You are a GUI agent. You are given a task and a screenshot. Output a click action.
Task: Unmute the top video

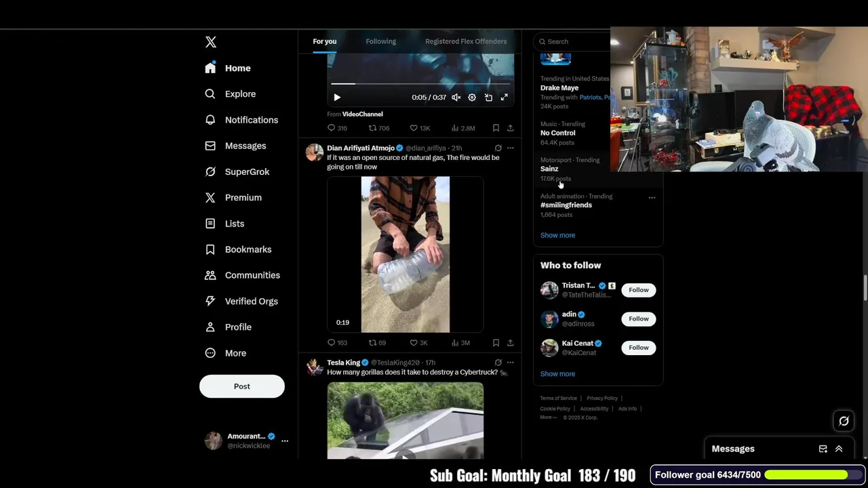(456, 98)
